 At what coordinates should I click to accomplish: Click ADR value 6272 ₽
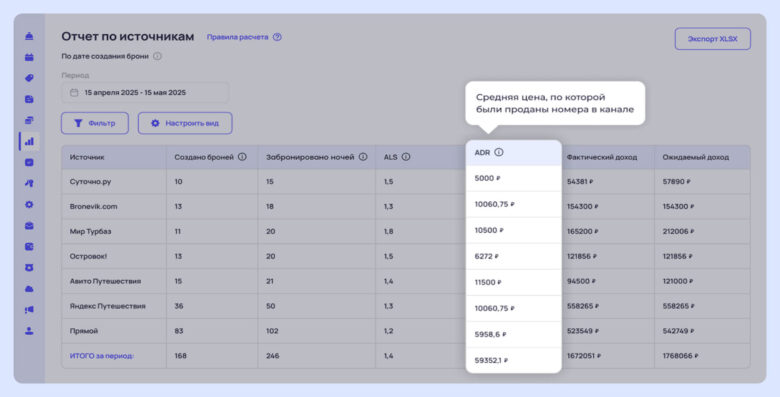487,256
